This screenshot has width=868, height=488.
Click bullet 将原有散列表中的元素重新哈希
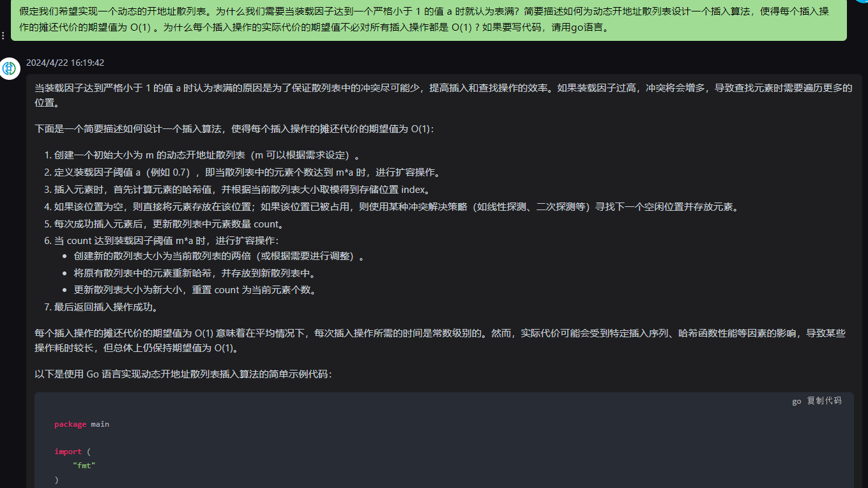(x=195, y=273)
